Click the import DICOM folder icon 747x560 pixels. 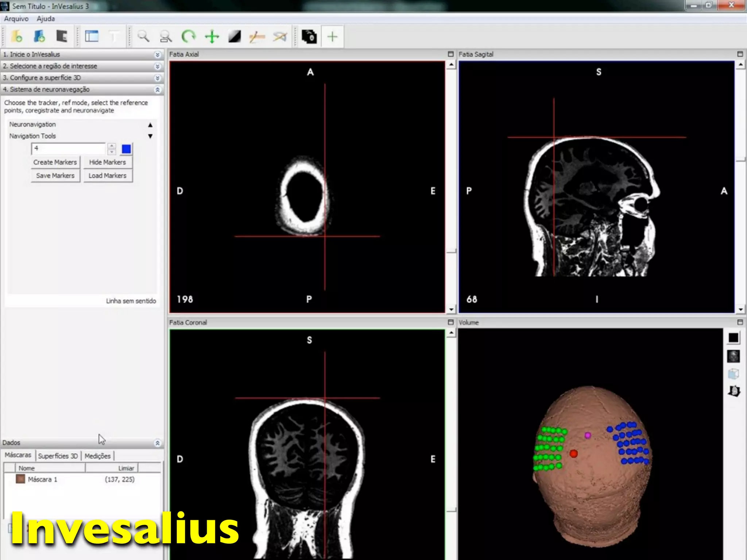(x=17, y=36)
